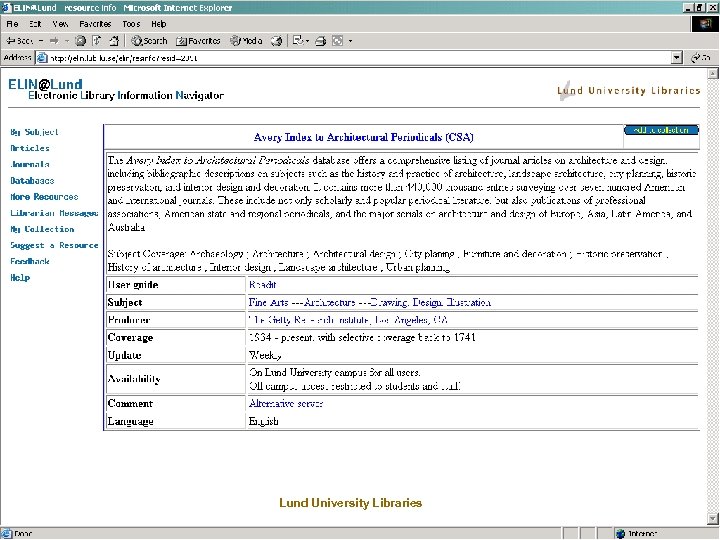Click the scrollbar up arrow

713,73
